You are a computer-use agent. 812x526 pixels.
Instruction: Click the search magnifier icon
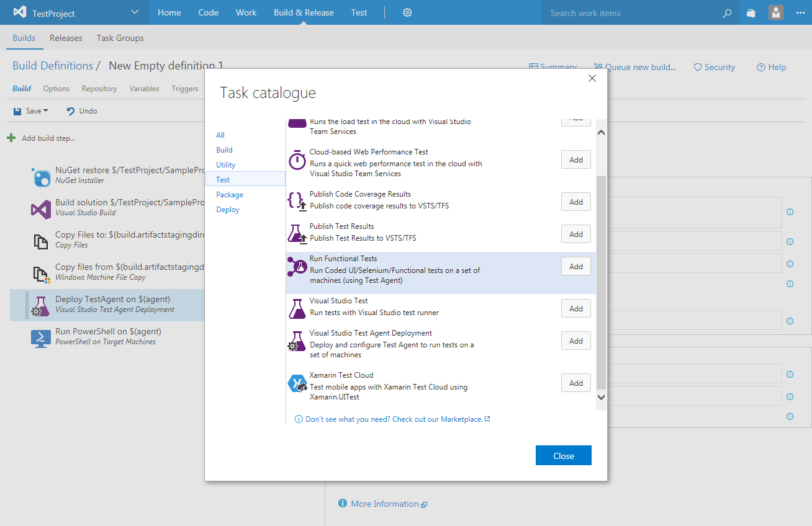click(x=727, y=13)
